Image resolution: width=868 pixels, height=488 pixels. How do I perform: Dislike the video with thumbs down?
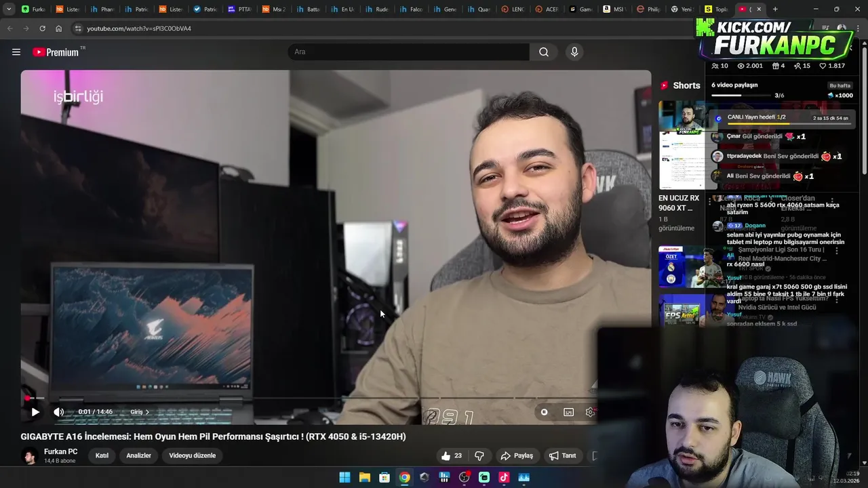[479, 455]
